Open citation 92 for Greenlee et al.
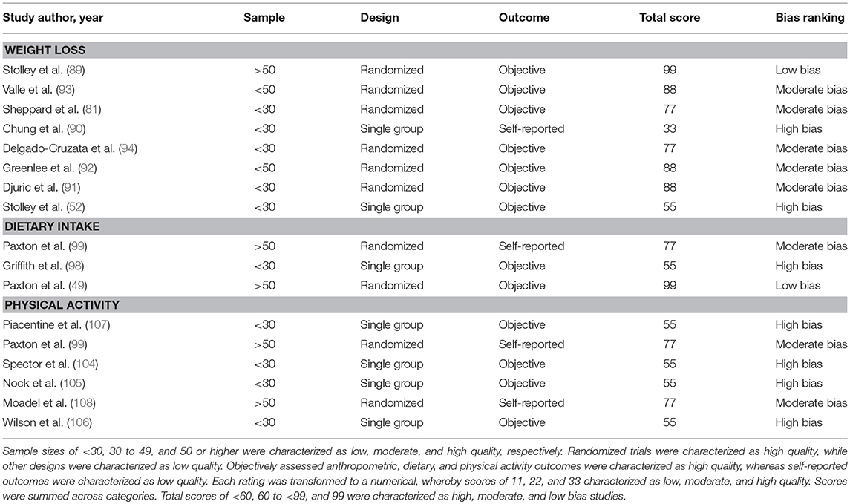 (x=88, y=168)
